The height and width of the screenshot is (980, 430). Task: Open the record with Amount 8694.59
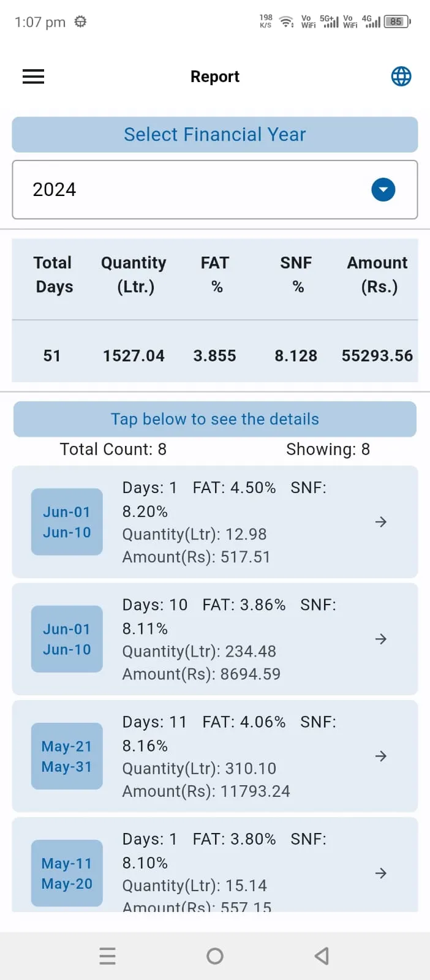pos(215,639)
